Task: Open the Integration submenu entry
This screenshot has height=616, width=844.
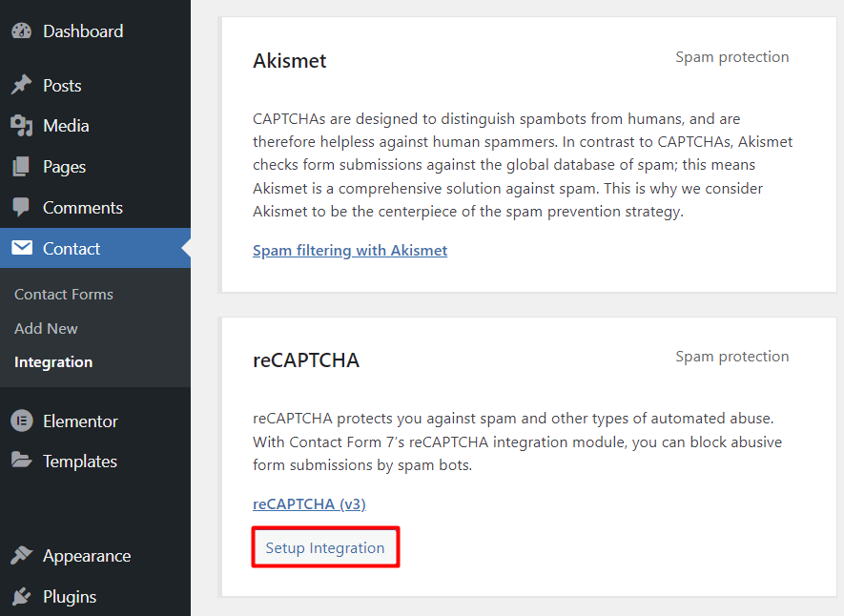Action: tap(52, 361)
